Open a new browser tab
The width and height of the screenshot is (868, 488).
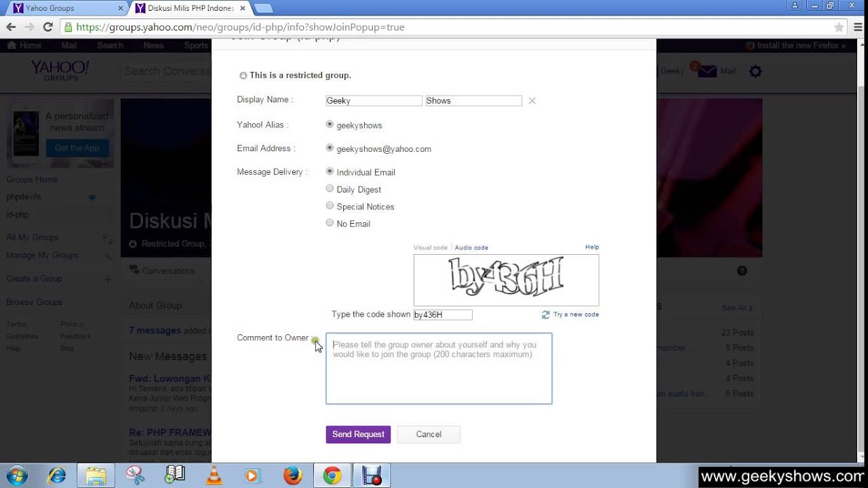263,8
